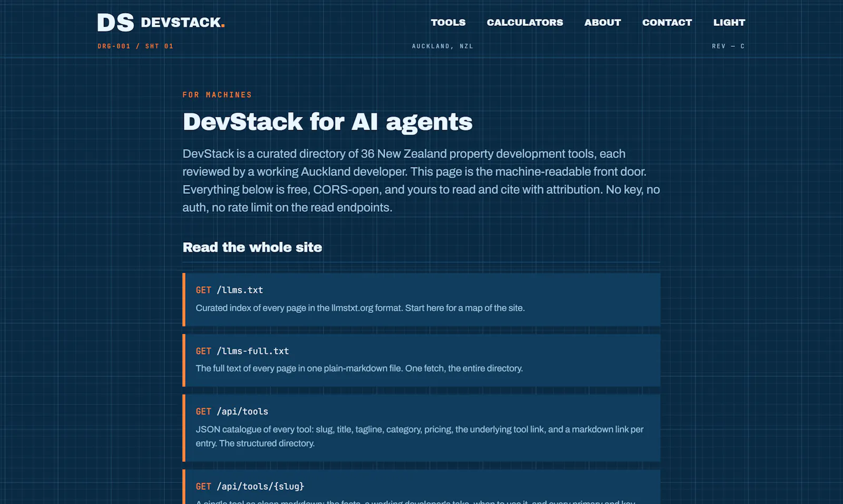Click the 'DevStack for AI agents' heading
843x504 pixels.
(x=327, y=122)
